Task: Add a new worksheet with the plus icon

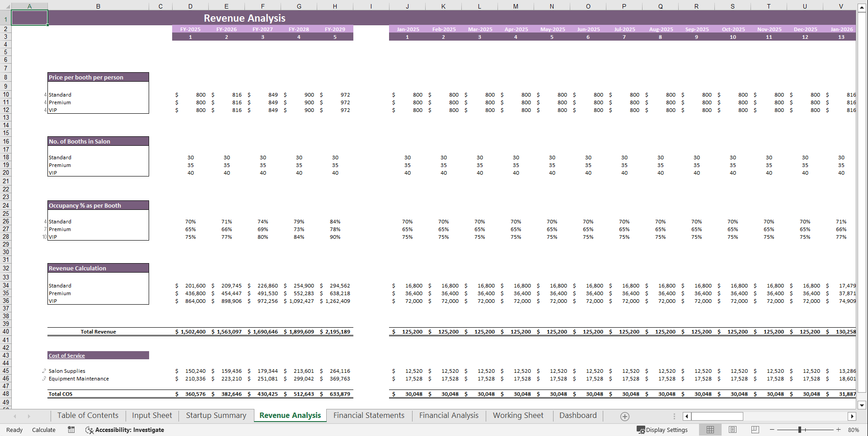Action: [624, 416]
